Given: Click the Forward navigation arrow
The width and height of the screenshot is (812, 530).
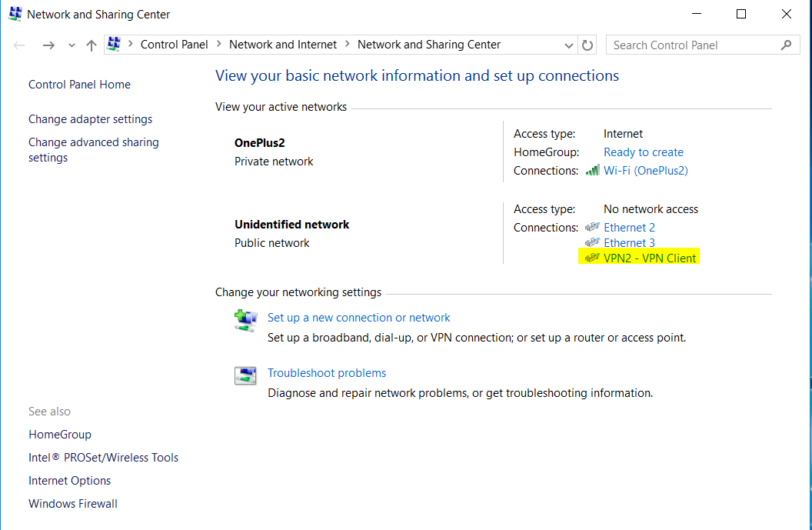Looking at the screenshot, I should 48,45.
